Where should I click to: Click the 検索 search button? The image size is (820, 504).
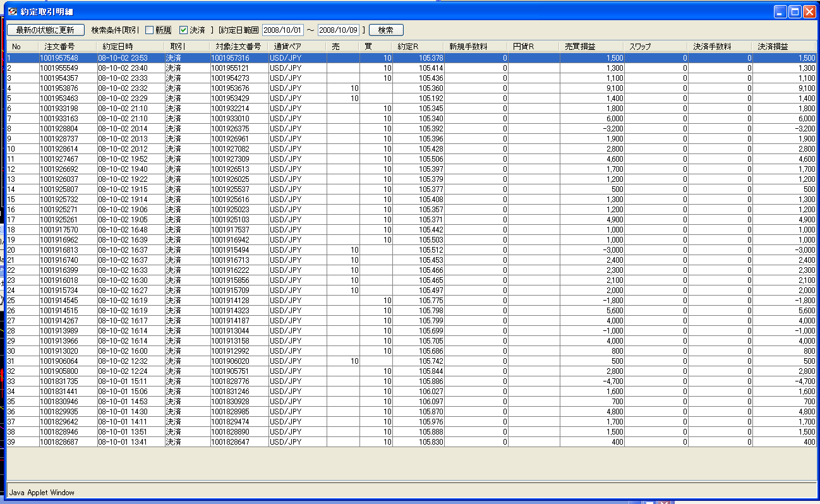pos(386,30)
